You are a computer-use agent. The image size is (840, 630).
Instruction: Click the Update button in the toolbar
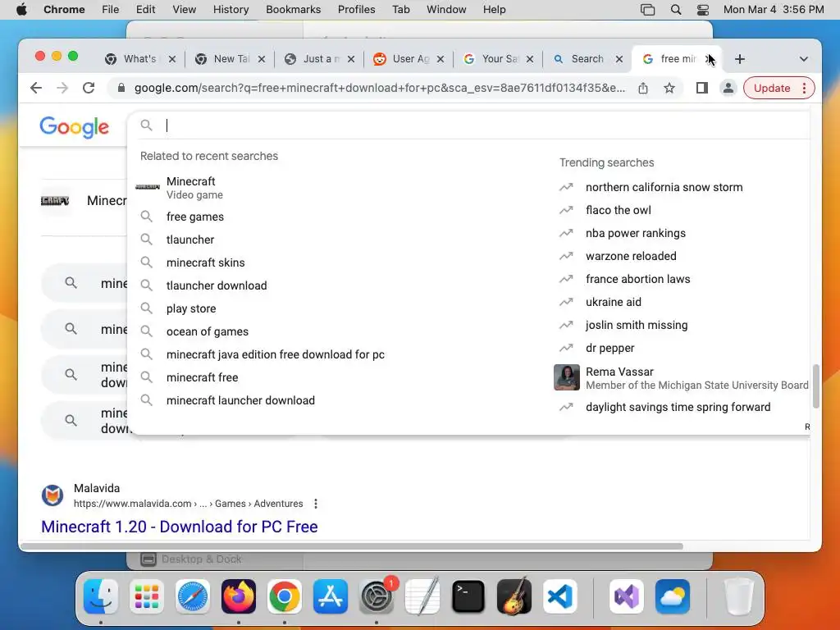pyautogui.click(x=771, y=88)
